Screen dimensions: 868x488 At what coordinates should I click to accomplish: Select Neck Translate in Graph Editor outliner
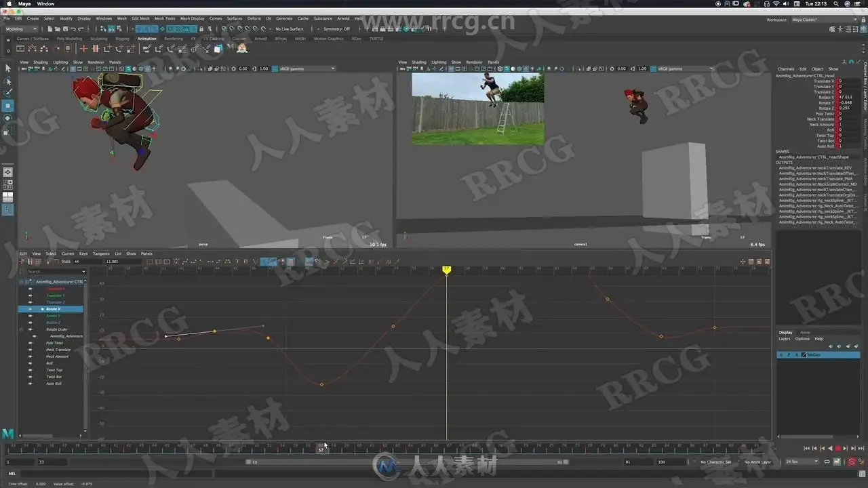coord(58,350)
